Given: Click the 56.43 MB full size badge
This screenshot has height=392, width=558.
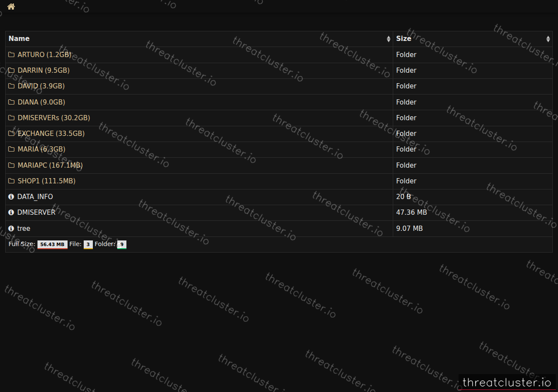Looking at the screenshot, I should [52, 244].
